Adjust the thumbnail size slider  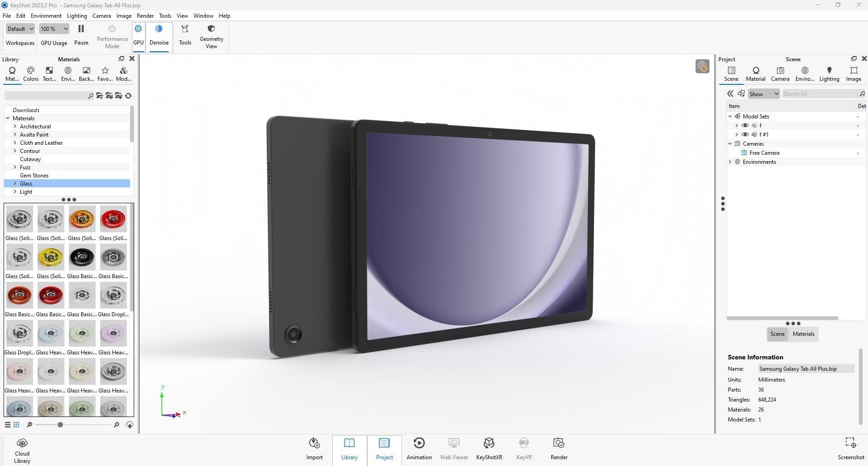click(x=60, y=425)
